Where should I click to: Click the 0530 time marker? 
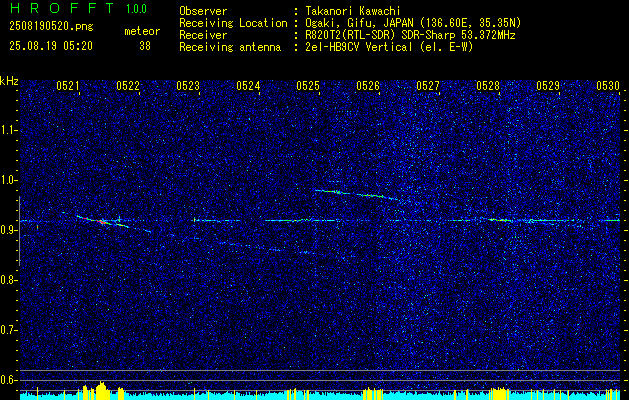click(x=608, y=86)
